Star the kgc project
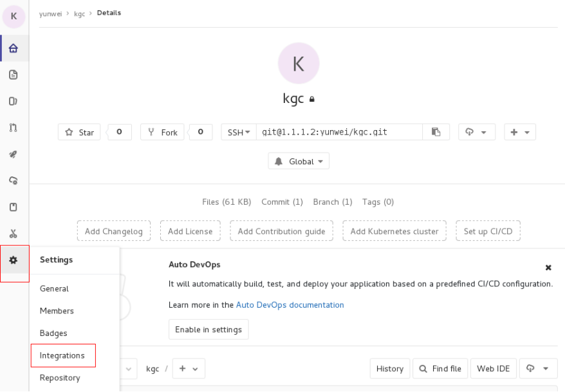This screenshot has height=392, width=565. [79, 132]
